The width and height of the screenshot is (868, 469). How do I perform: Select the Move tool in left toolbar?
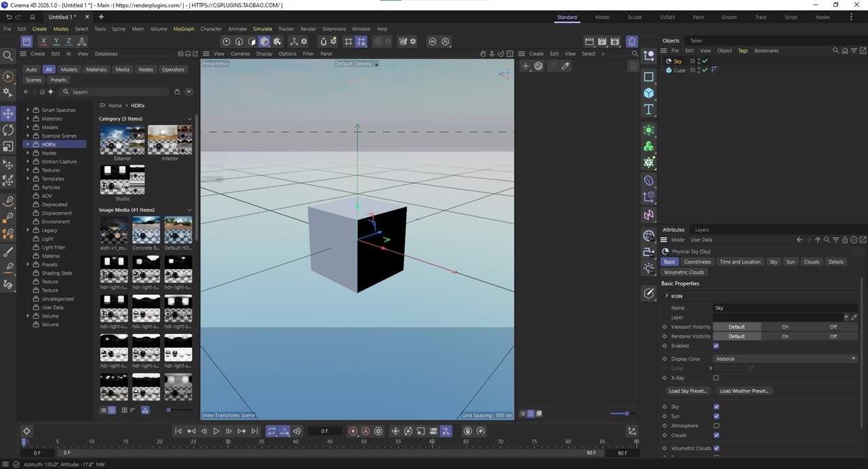coord(8,113)
